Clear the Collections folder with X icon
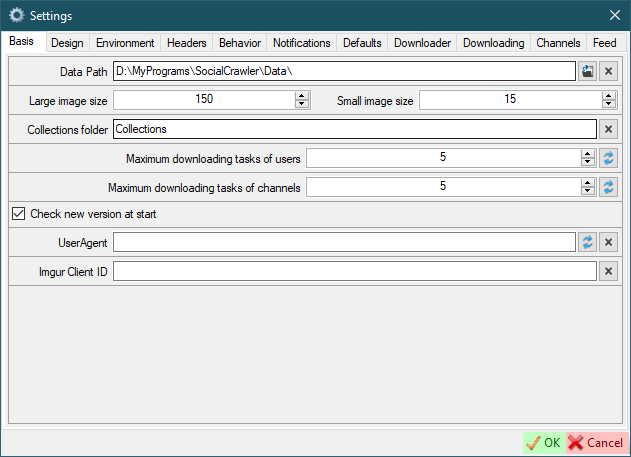This screenshot has height=457, width=631. point(608,129)
